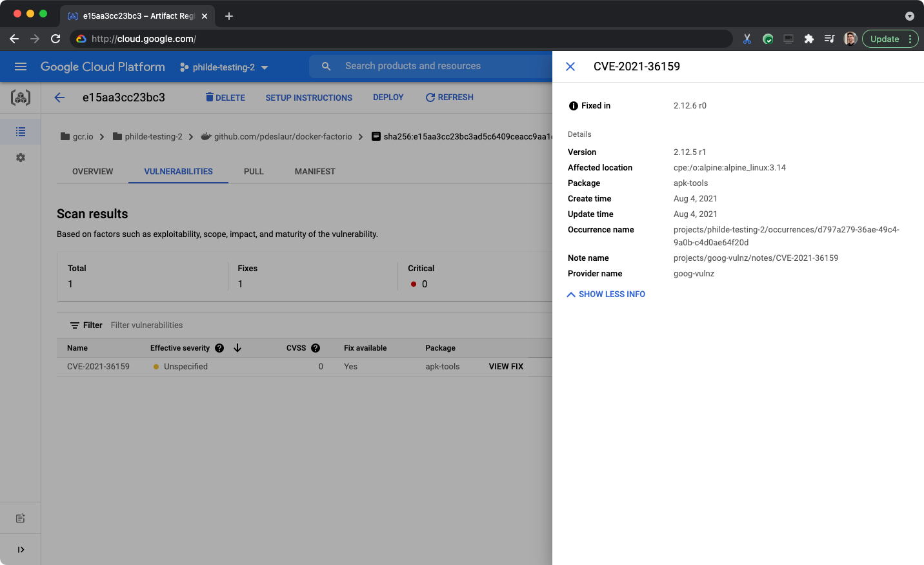924x565 pixels.
Task: Select the Vulnerabilities tab
Action: (179, 172)
